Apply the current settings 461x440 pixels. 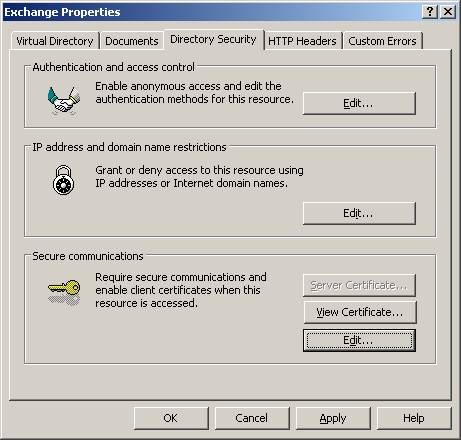(333, 418)
